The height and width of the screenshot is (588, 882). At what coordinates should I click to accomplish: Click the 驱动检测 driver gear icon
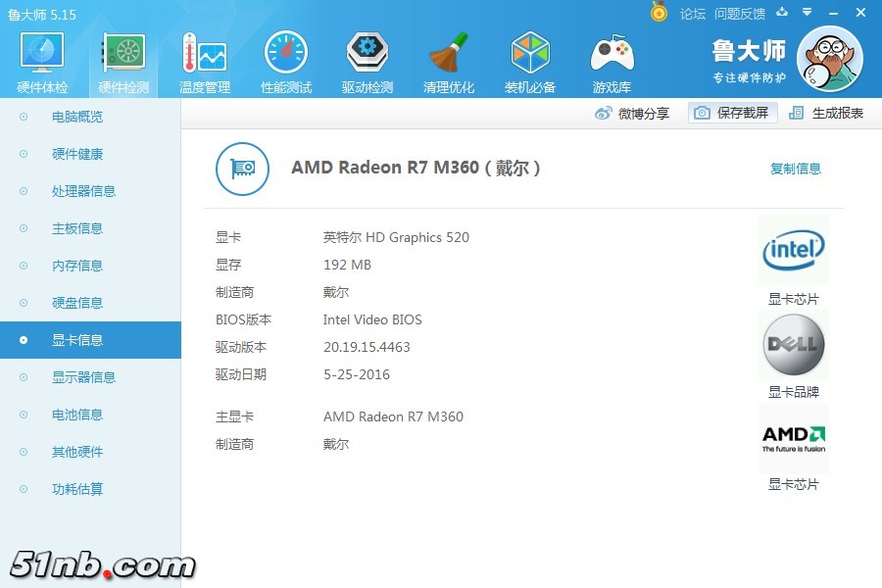point(367,62)
